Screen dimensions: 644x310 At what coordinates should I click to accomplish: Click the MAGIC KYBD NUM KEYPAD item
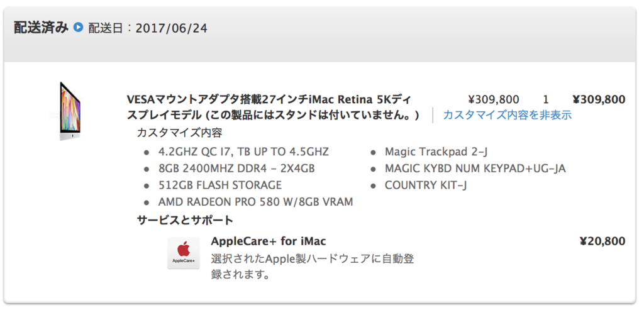(x=475, y=169)
